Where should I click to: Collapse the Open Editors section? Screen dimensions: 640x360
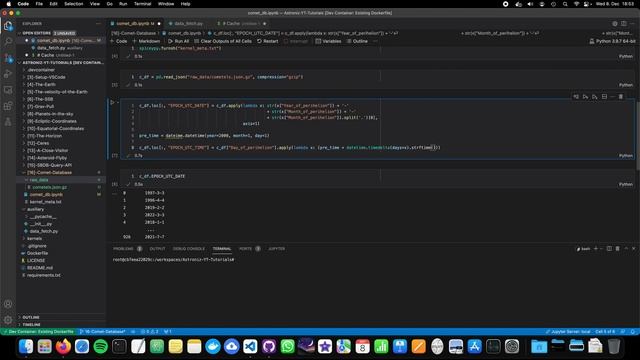(x=37, y=33)
